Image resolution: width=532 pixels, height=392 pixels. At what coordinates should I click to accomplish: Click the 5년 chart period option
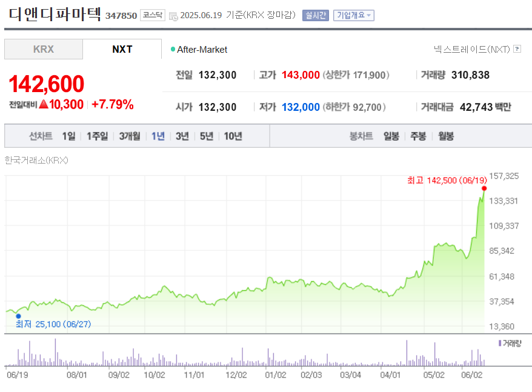pos(207,136)
